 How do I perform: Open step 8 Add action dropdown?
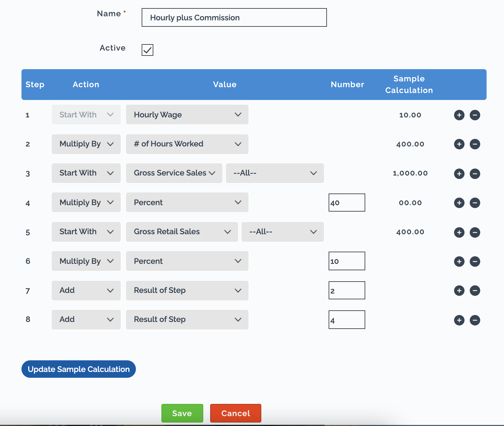86,320
